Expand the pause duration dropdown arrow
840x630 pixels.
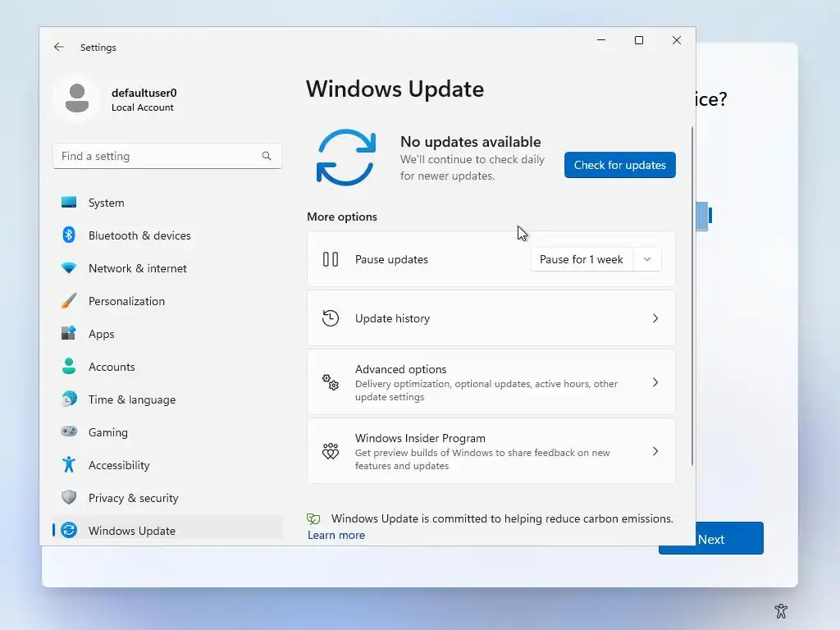point(647,259)
